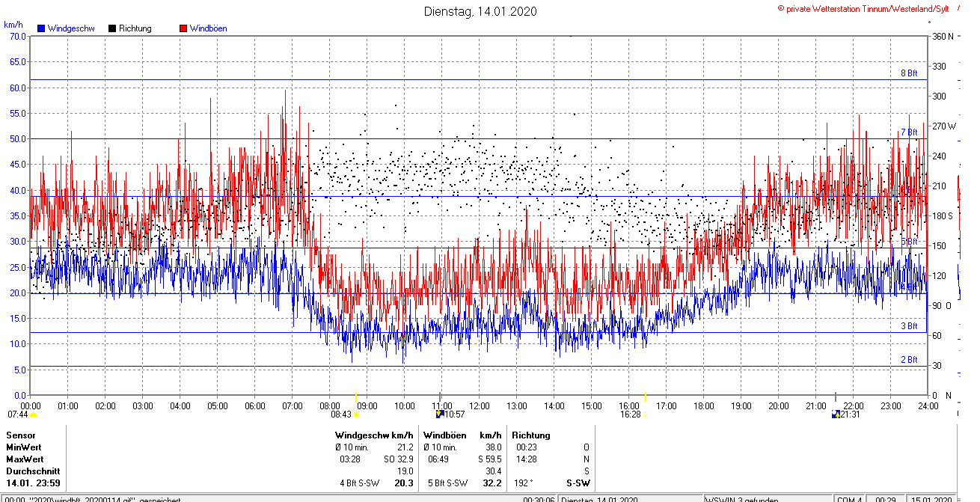980x502 pixels.
Task: Click the sun icon next to 08:43
Action: pos(357,414)
